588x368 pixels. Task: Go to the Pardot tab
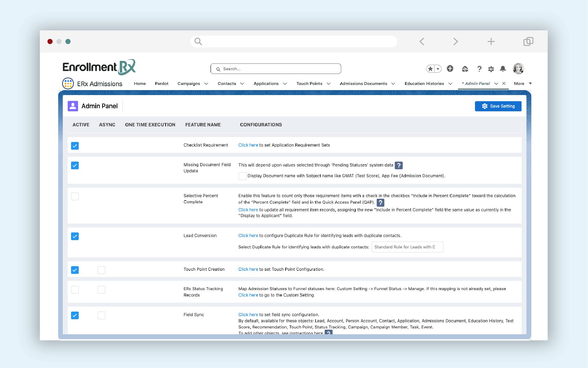[x=161, y=83]
